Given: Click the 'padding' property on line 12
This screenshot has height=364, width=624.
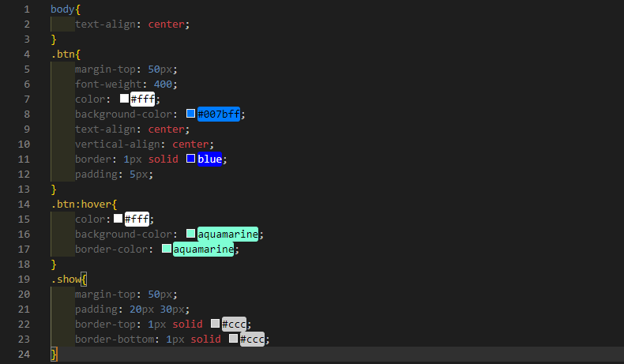Looking at the screenshot, I should tap(96, 174).
